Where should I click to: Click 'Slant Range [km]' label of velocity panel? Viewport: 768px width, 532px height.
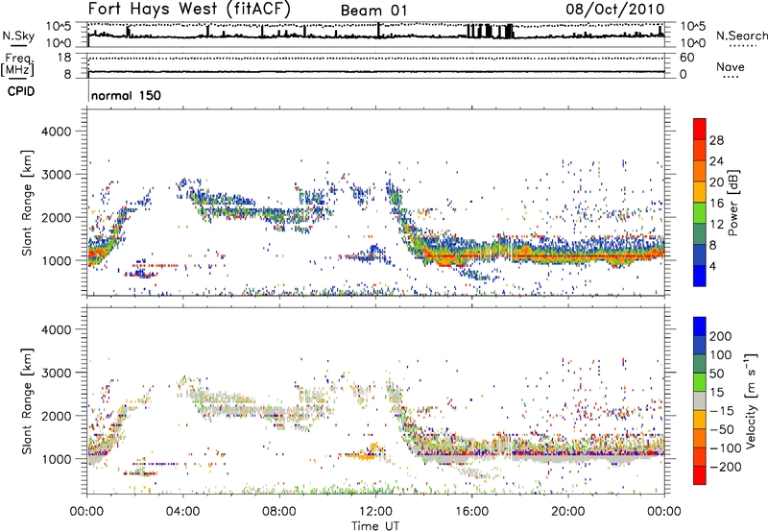(27, 400)
